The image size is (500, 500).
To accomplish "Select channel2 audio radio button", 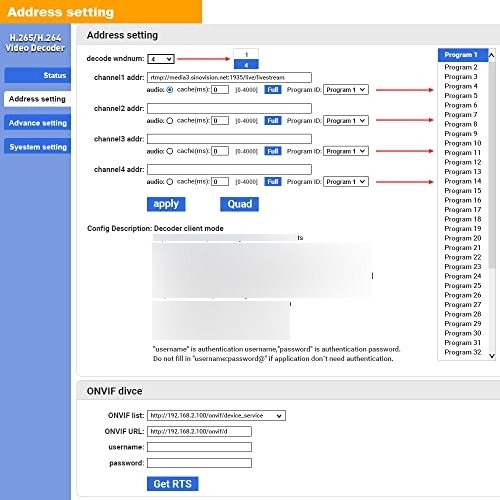I will [170, 121].
